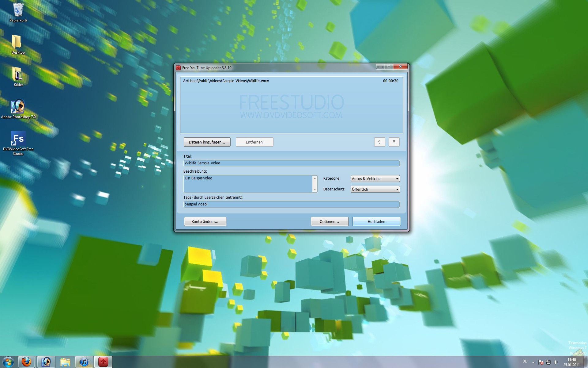Select the Bilder folder icon
Viewport: 588px width, 368px height.
pyautogui.click(x=18, y=77)
